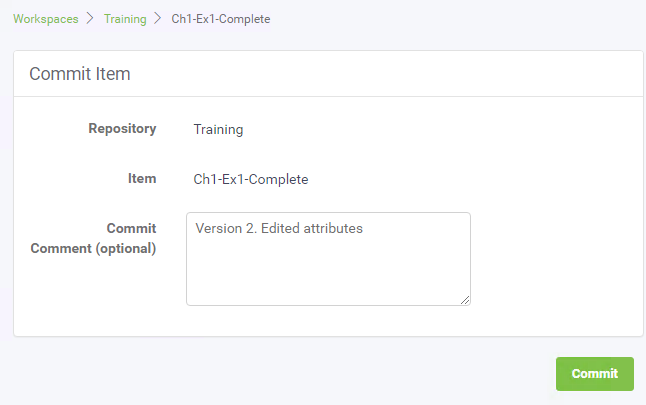Click the word Commit in the comment label
The height and width of the screenshot is (405, 646).
coord(131,228)
